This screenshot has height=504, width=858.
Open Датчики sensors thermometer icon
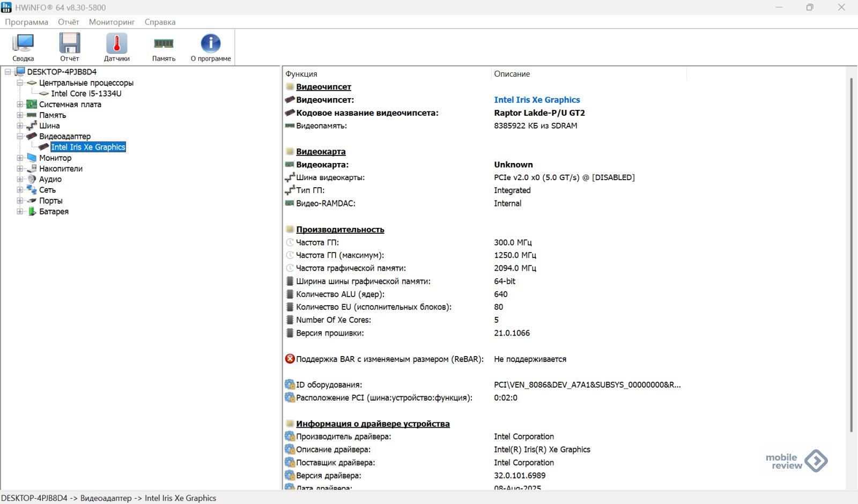116,44
